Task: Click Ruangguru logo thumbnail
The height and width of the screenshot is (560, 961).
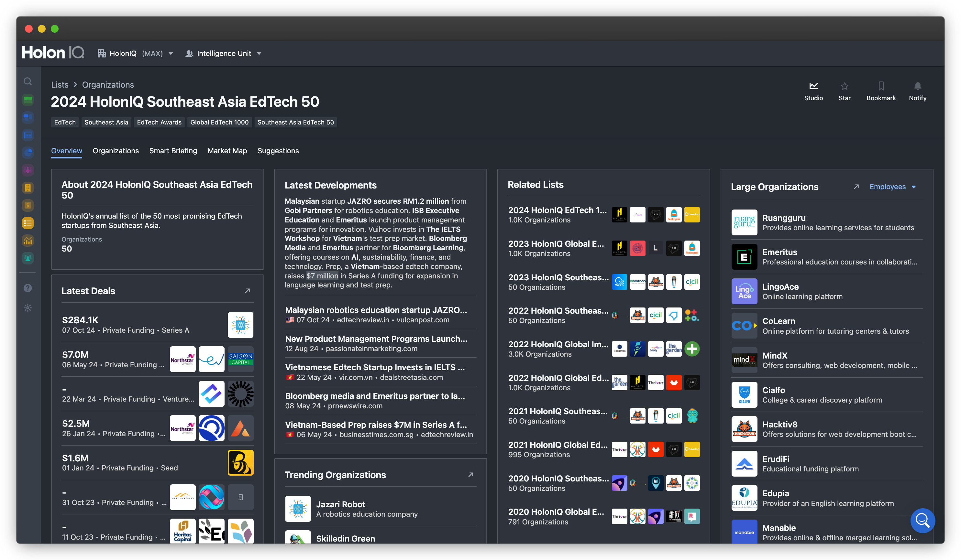Action: pyautogui.click(x=744, y=222)
